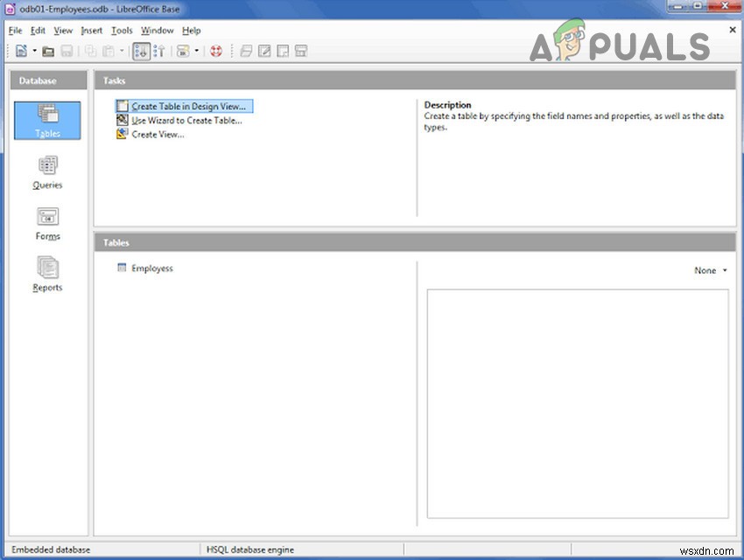Open the Queries section in Database panel
This screenshot has width=744, height=560.
(47, 172)
